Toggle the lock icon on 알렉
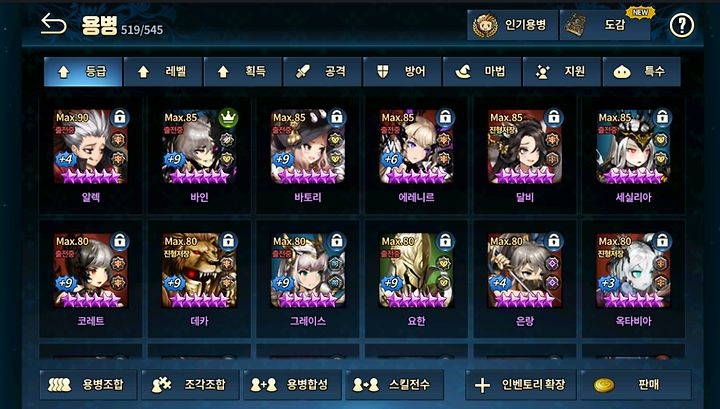The image size is (720, 409). click(119, 118)
